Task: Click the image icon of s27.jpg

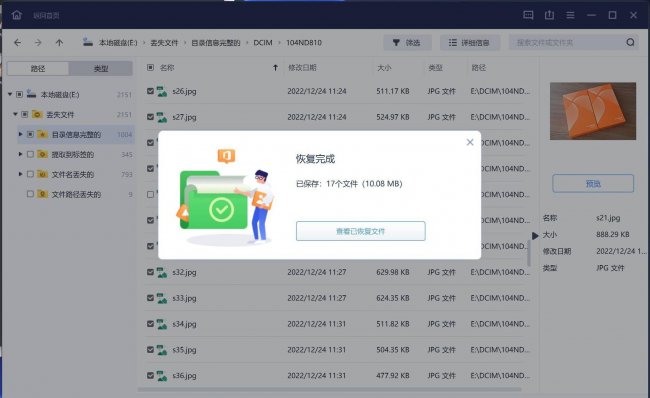Action: [162, 117]
